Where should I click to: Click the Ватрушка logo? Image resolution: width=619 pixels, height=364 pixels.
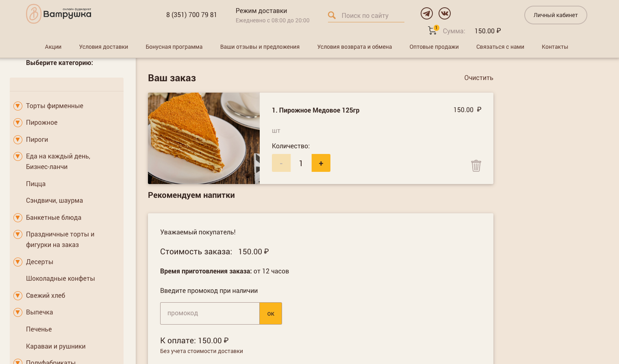click(59, 14)
